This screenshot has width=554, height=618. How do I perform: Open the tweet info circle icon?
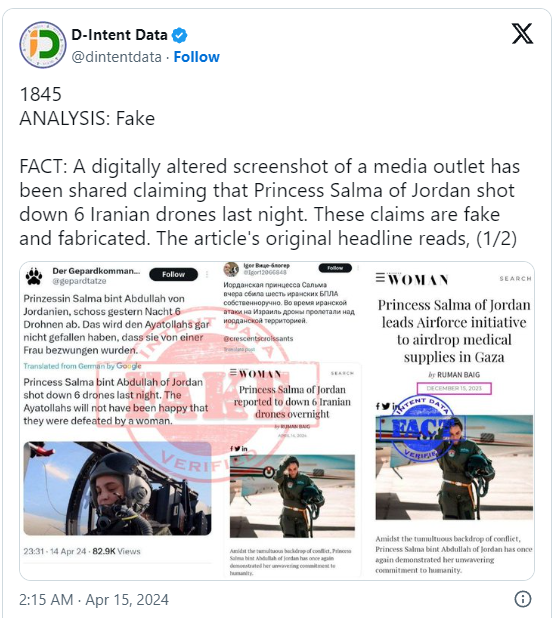(x=523, y=599)
